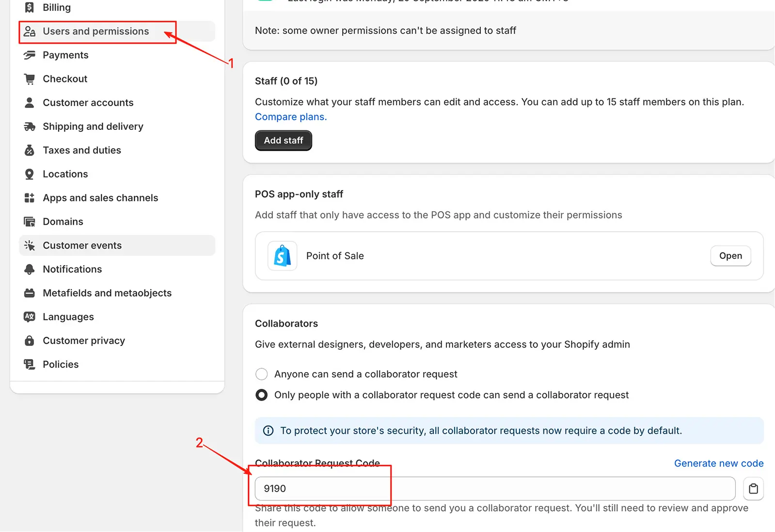The image size is (775, 532).
Task: Click the Add staff button
Action: pos(283,141)
